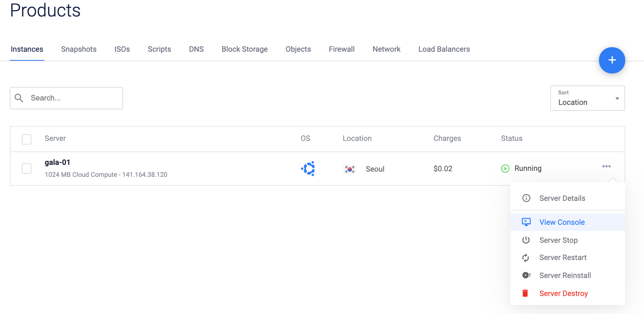The height and width of the screenshot is (314, 644).
Task: Click the green Running status icon
Action: click(x=505, y=169)
